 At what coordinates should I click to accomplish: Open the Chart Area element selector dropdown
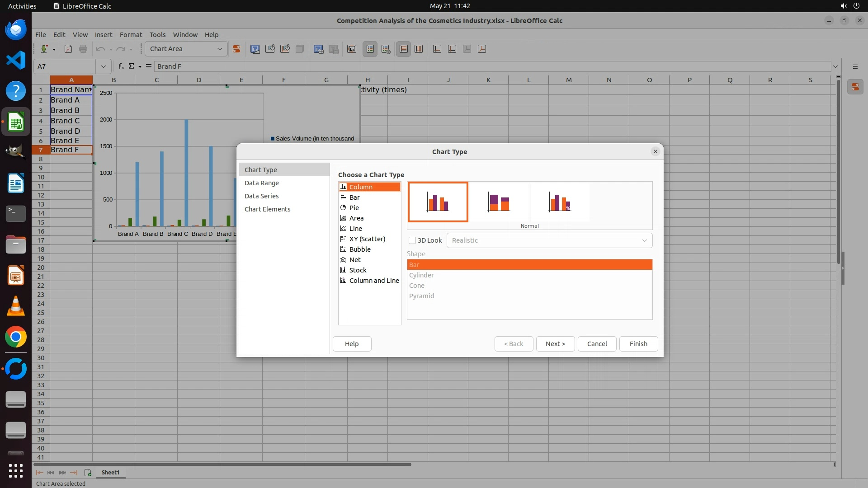click(220, 49)
